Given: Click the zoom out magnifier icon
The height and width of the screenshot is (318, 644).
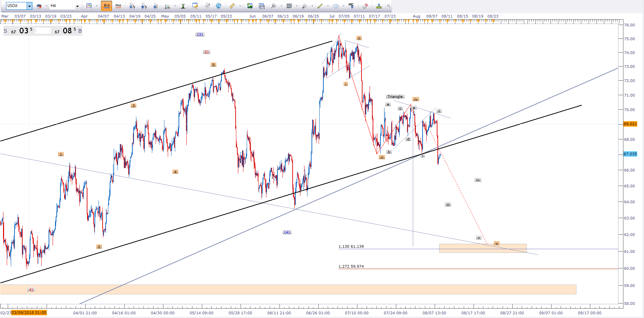Looking at the screenshot, I should (x=144, y=6).
